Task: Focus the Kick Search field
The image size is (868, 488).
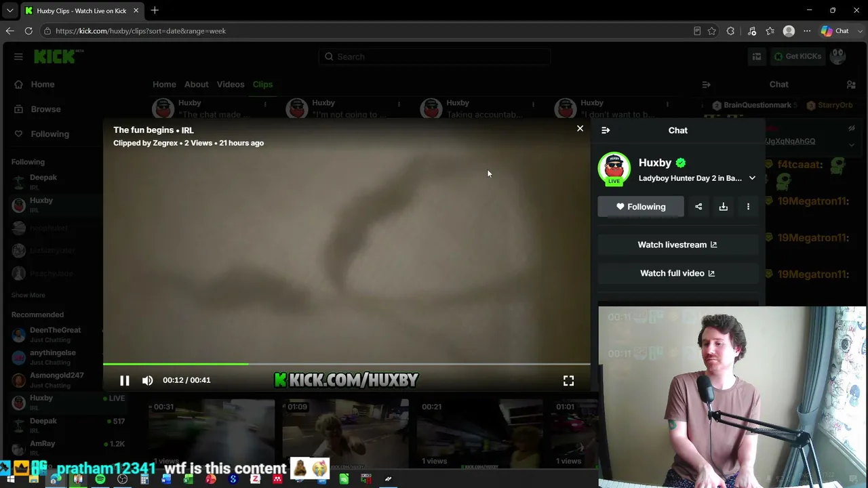Action: (x=434, y=57)
